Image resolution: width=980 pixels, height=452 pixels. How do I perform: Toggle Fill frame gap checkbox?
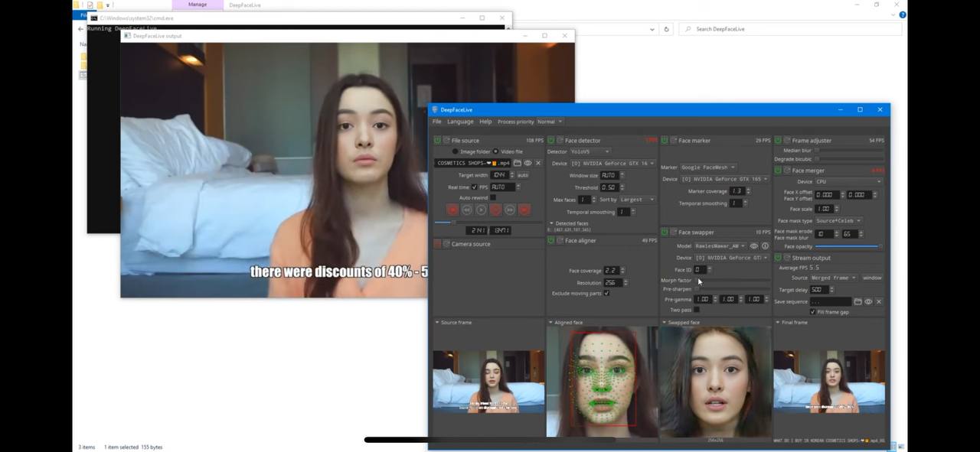coord(812,312)
